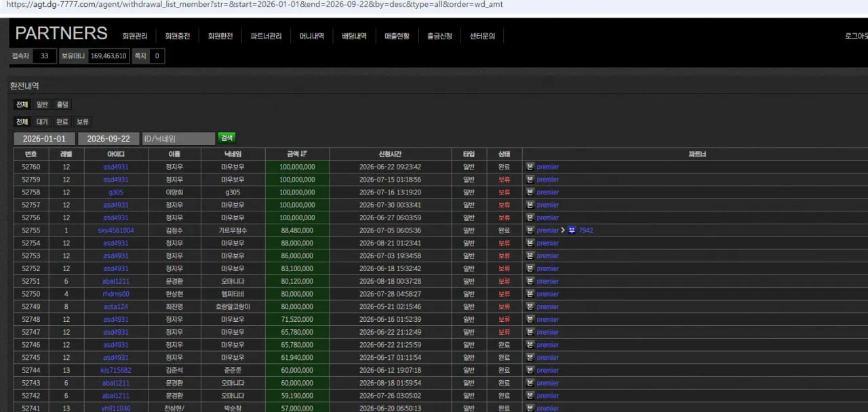Open the 센터문의 menu
The width and height of the screenshot is (868, 412).
pos(482,37)
